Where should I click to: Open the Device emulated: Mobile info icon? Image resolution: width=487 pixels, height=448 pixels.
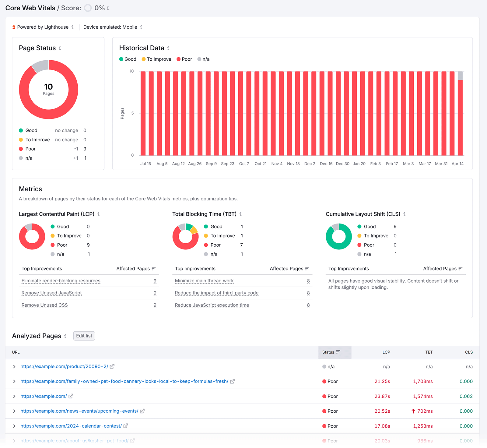tap(141, 27)
